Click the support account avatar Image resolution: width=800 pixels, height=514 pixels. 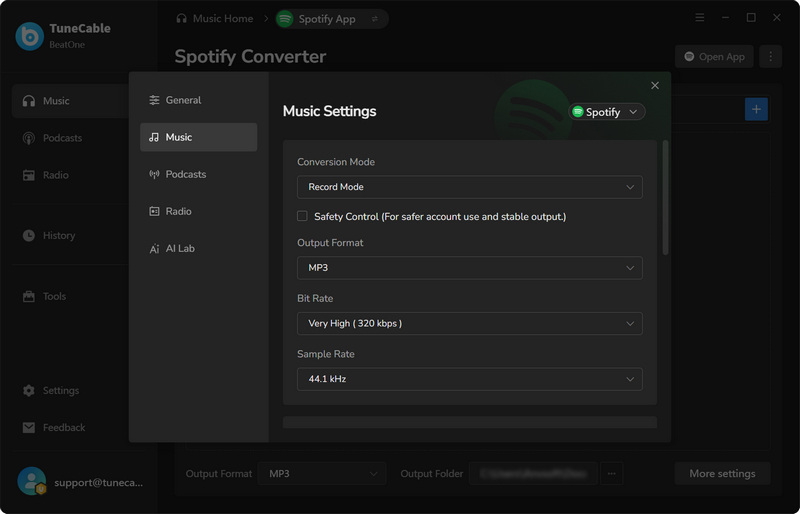[32, 481]
